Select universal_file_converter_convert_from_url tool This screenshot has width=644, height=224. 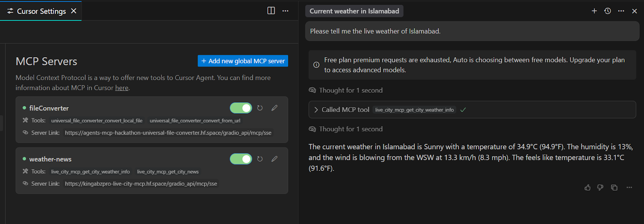point(195,121)
